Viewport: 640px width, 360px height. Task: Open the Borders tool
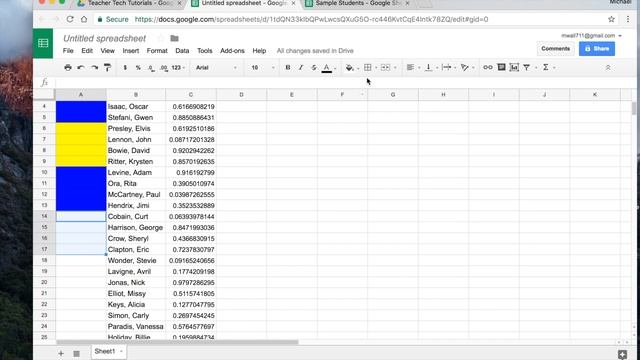368,68
